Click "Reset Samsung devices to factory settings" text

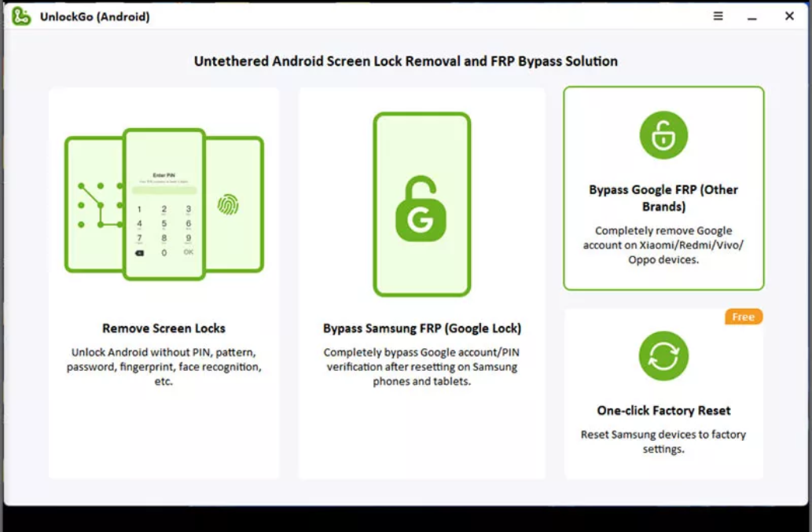[663, 442]
